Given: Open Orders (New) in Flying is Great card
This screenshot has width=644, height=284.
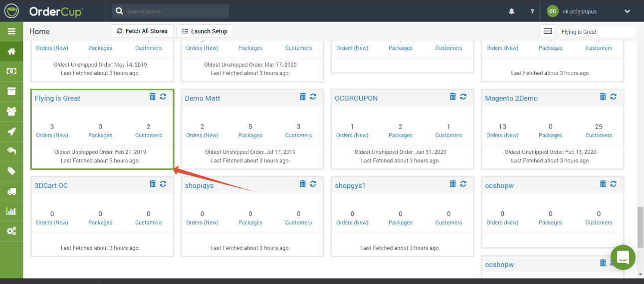Looking at the screenshot, I should pos(52,135).
